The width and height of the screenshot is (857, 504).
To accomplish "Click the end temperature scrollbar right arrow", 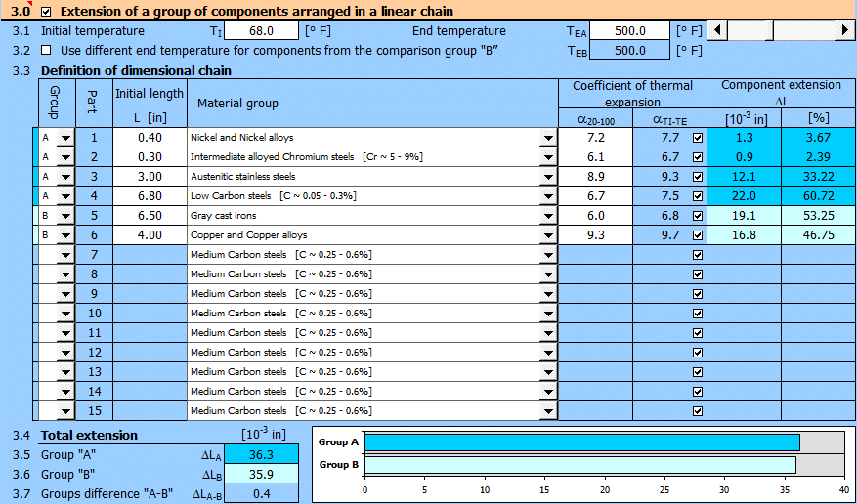I will pos(845,30).
